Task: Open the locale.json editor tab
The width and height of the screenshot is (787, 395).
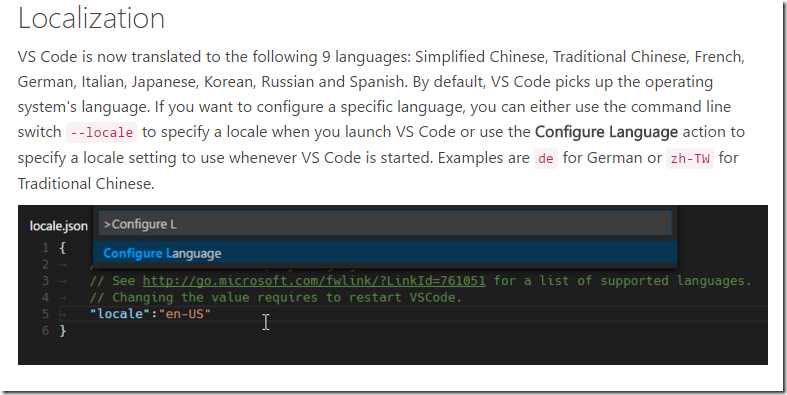Action: 58,226
